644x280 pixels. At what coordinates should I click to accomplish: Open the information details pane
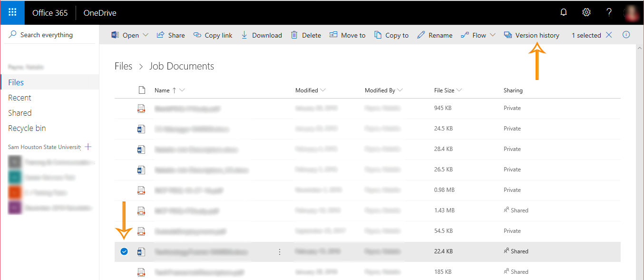coord(626,35)
